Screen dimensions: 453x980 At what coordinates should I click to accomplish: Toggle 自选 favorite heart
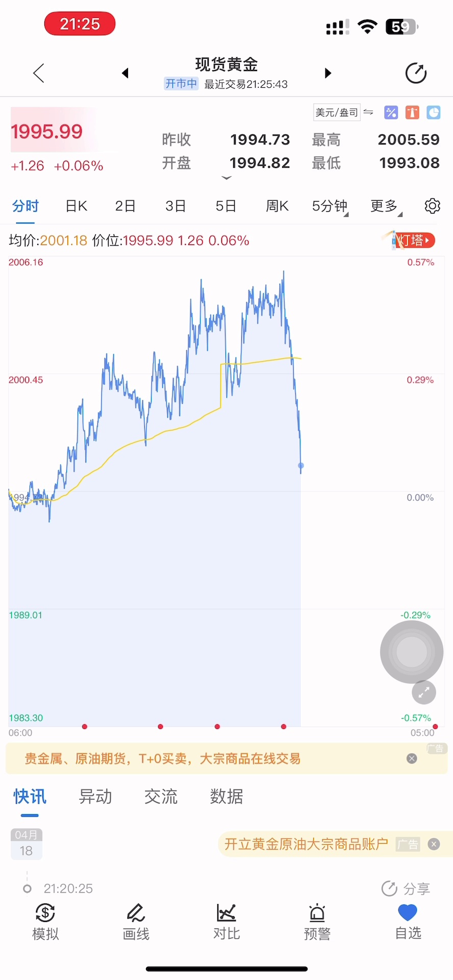point(408,922)
